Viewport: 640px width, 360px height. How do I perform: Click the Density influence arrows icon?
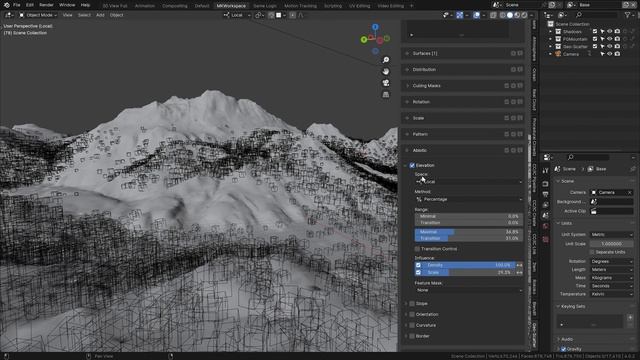[519, 265]
